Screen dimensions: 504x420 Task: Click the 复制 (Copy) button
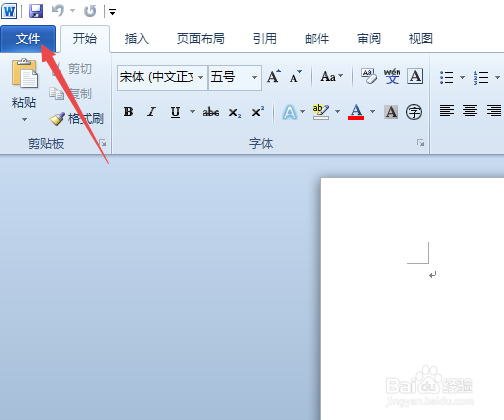point(71,94)
